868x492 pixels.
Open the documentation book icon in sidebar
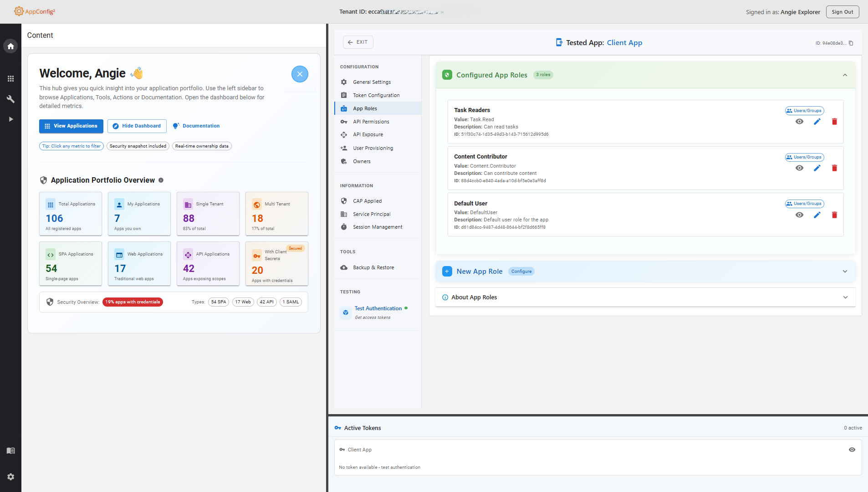click(x=10, y=451)
